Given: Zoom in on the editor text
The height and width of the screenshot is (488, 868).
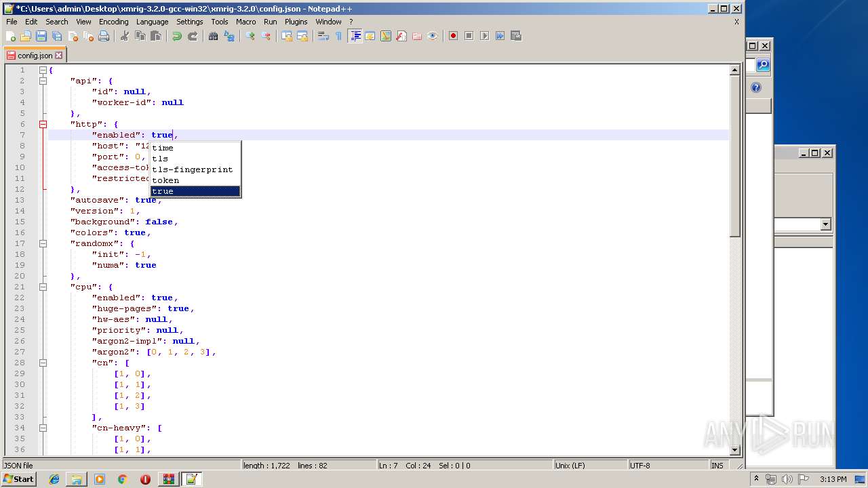Looking at the screenshot, I should tap(250, 36).
